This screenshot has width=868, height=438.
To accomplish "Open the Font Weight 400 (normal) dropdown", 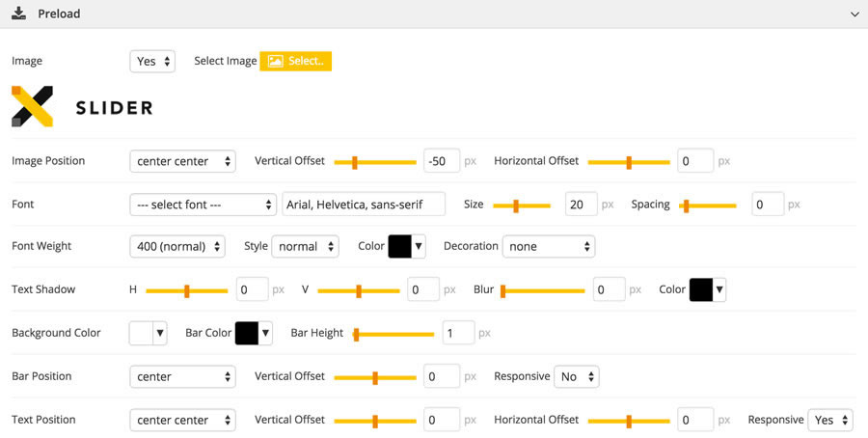I will coord(177,246).
